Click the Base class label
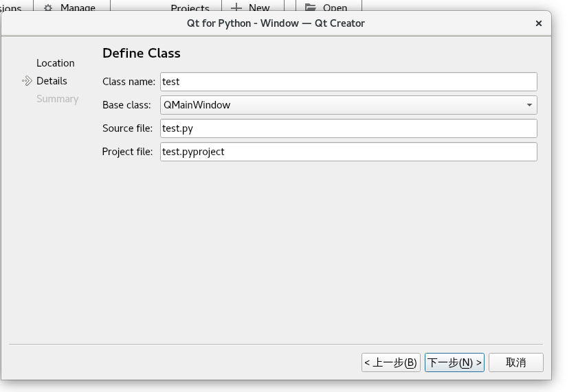Screen dimensions: 578x392 (127, 105)
